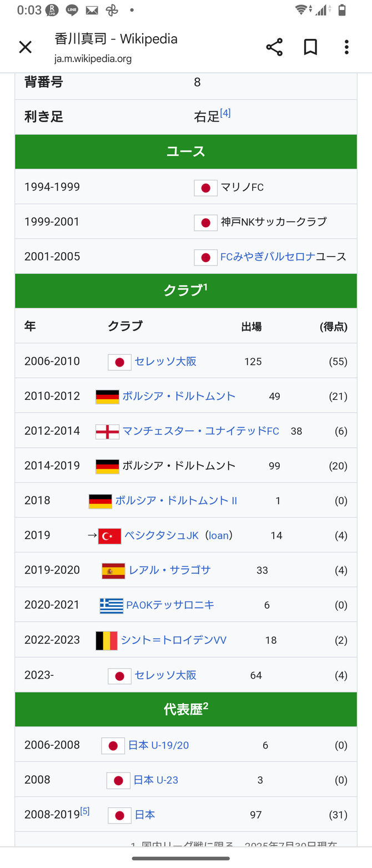Open セレッソ大阪 link in 2006-2010 row
Screen dimensions: 372x868
click(x=165, y=362)
